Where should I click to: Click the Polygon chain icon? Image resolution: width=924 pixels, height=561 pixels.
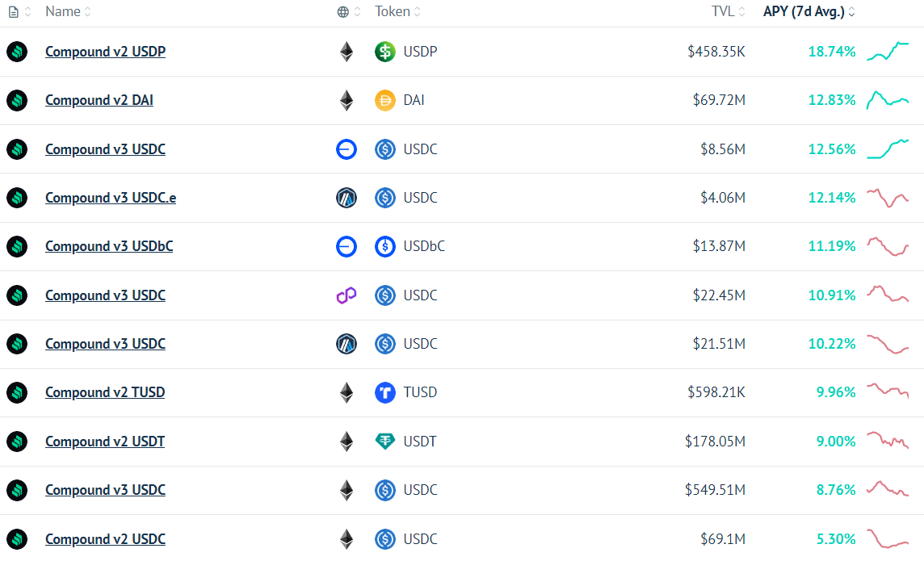coord(346,295)
